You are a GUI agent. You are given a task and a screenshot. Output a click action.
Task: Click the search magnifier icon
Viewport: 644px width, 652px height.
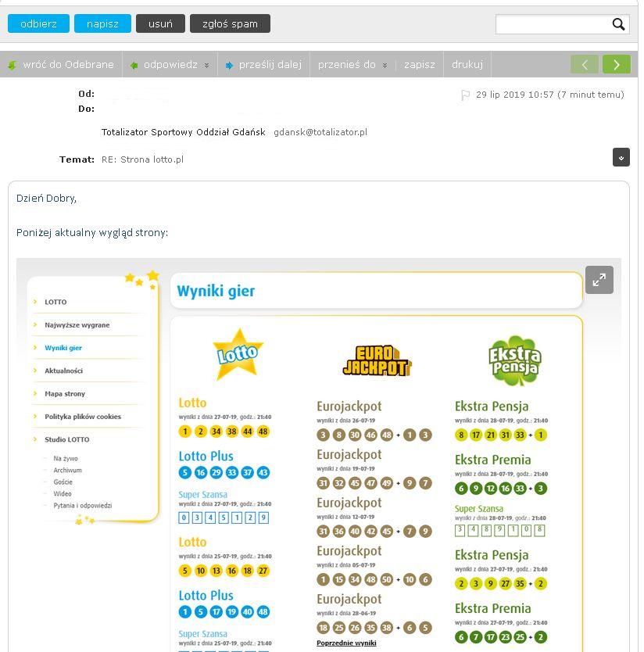pyautogui.click(x=618, y=24)
